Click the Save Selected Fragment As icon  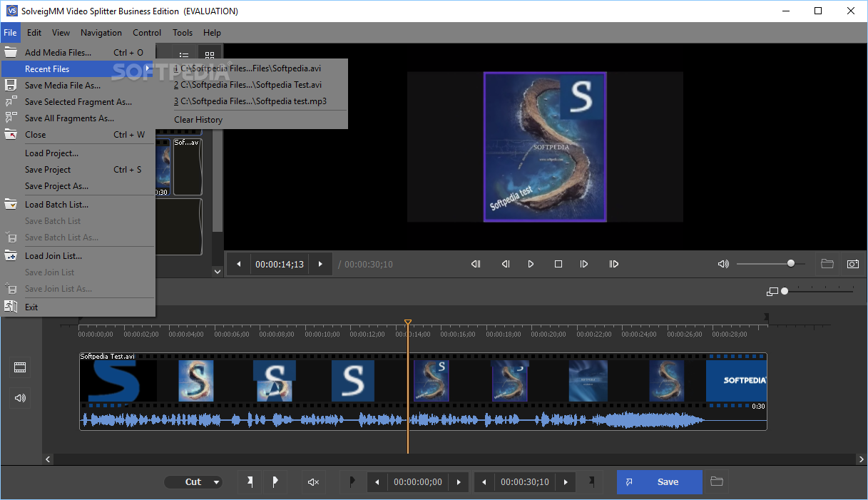coord(11,101)
